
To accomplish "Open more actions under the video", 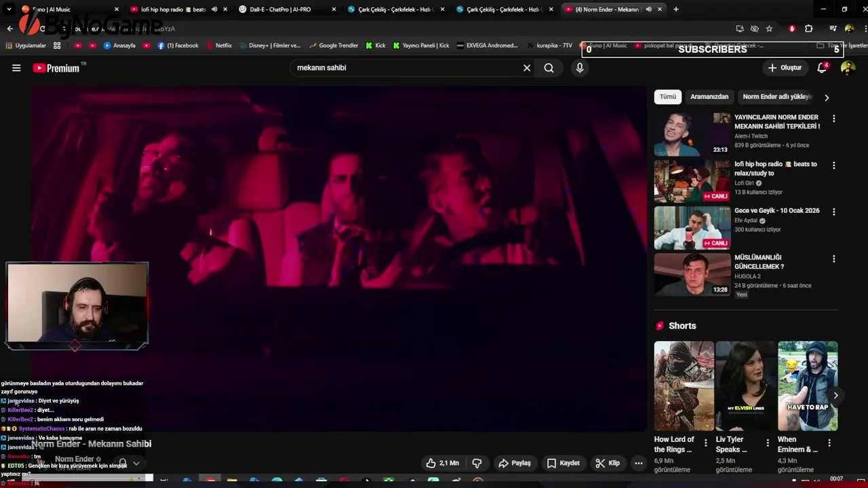I will 638,463.
